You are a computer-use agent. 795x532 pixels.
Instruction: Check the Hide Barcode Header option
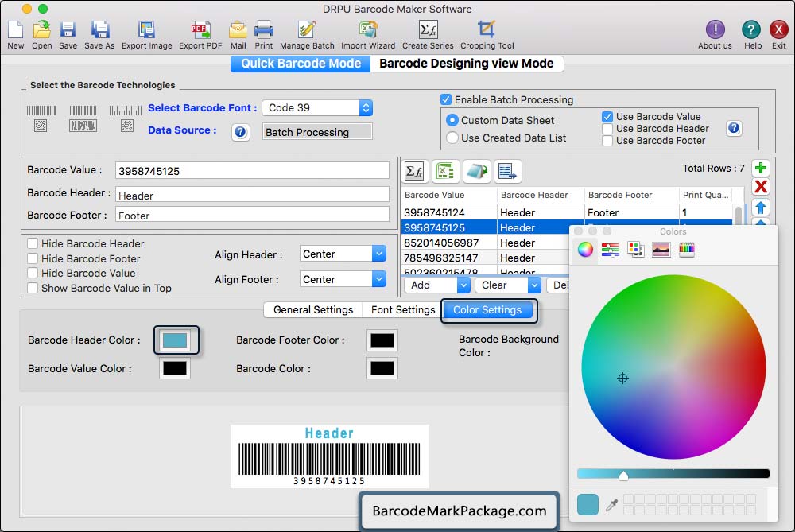33,244
